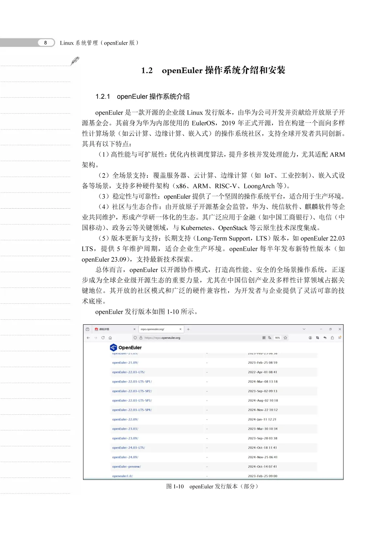Click date 2024-Nov-22 10:12
The width and height of the screenshot is (392, 541).
tap(263, 410)
